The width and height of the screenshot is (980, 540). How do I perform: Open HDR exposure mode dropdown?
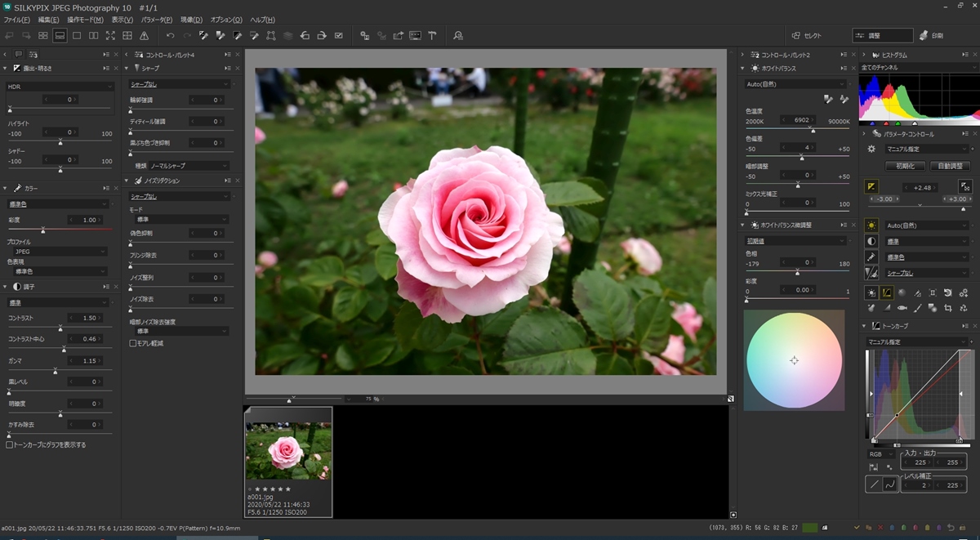60,87
